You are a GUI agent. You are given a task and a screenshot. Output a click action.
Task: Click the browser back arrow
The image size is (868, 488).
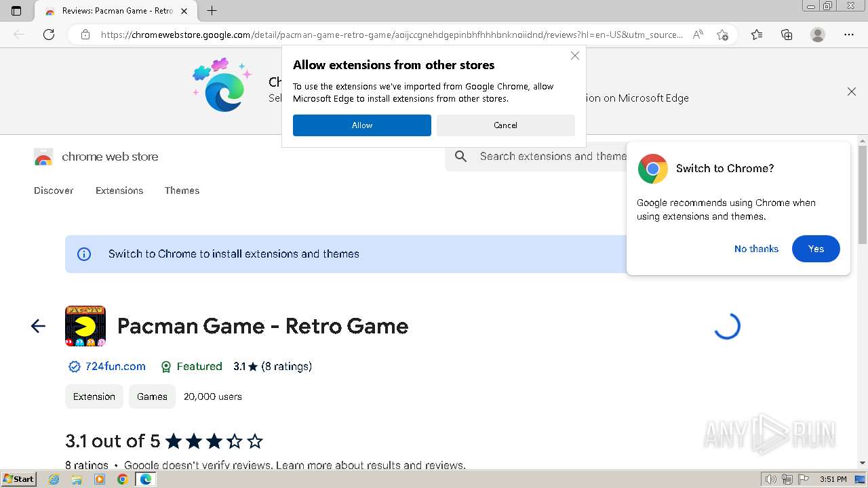pyautogui.click(x=19, y=35)
